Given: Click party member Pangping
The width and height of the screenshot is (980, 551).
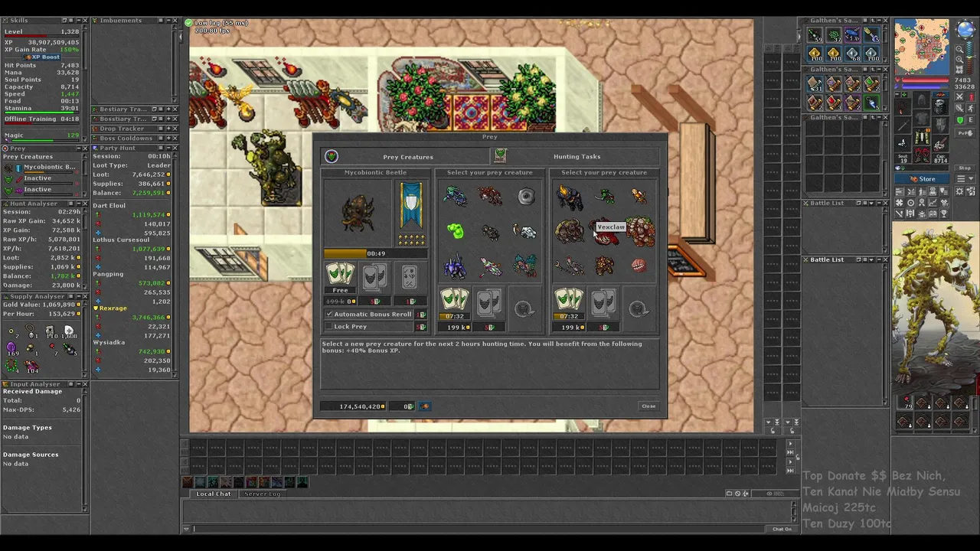Looking at the screenshot, I should (109, 274).
